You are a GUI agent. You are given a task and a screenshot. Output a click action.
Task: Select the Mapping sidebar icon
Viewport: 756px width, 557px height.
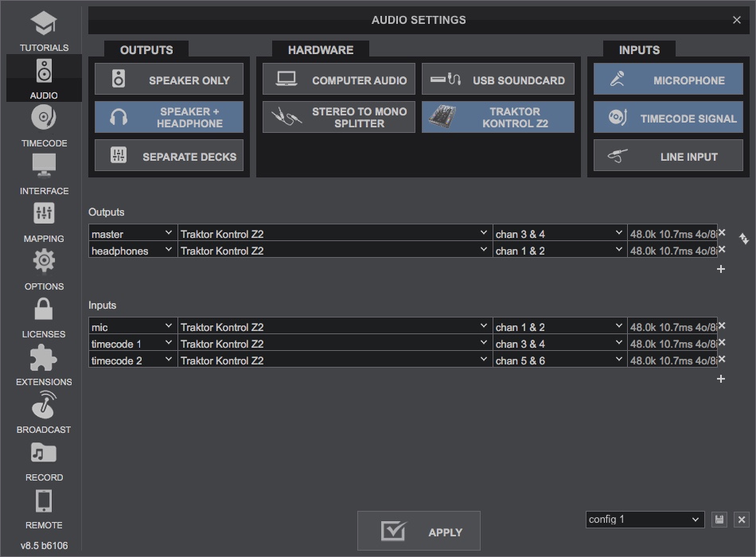pos(44,221)
